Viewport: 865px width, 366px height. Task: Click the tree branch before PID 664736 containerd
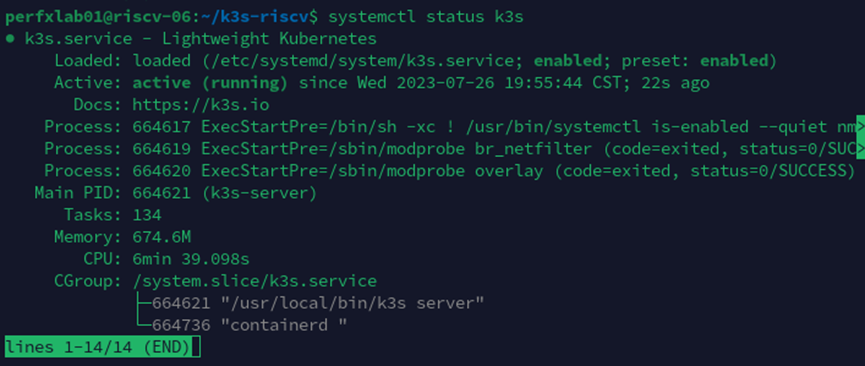point(142,325)
